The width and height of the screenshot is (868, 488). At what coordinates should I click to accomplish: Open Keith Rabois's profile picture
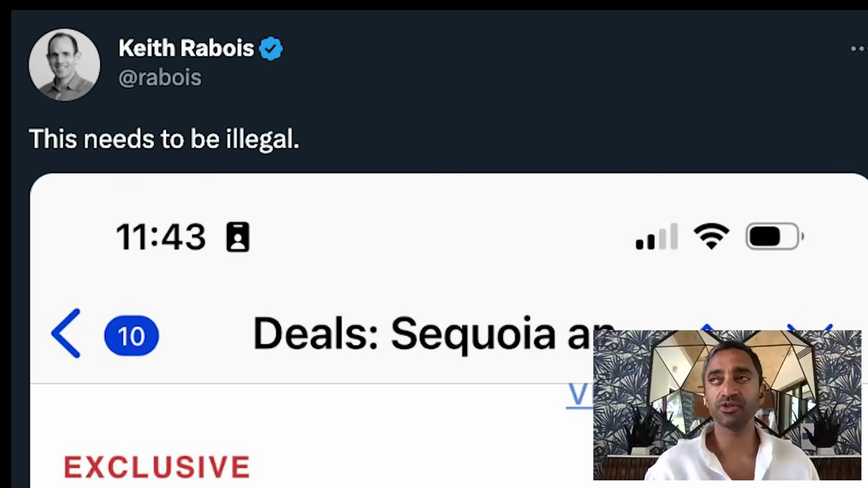coord(64,65)
